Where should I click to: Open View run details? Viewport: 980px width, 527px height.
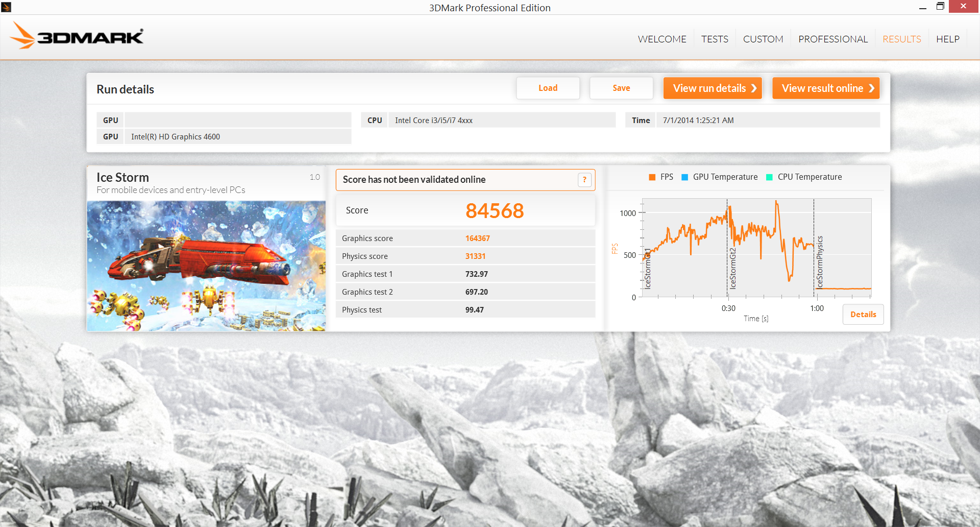point(713,88)
